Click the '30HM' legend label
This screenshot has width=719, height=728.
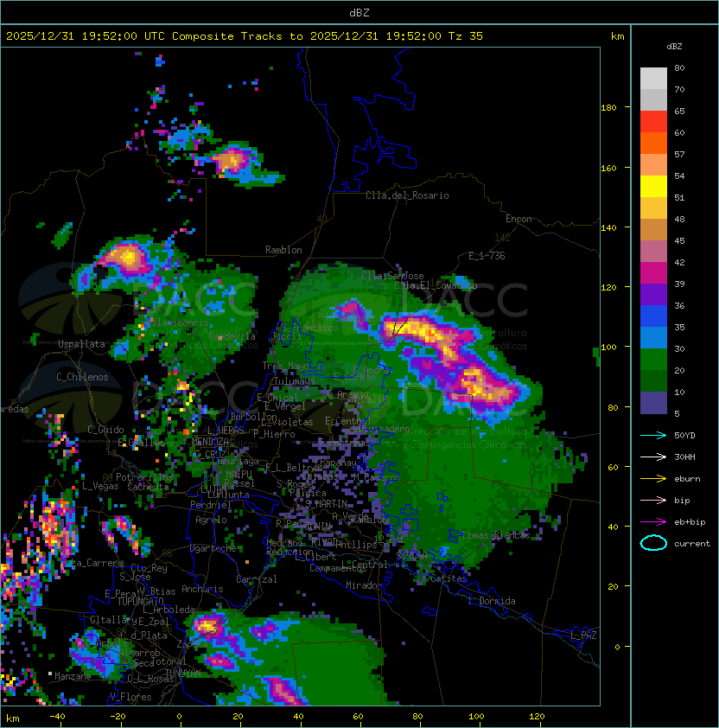coord(684,457)
